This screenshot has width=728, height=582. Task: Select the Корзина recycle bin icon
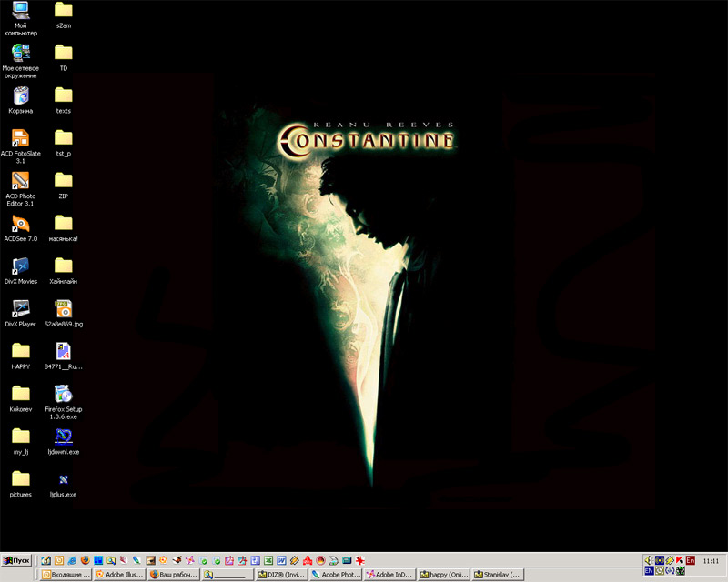coord(20,100)
